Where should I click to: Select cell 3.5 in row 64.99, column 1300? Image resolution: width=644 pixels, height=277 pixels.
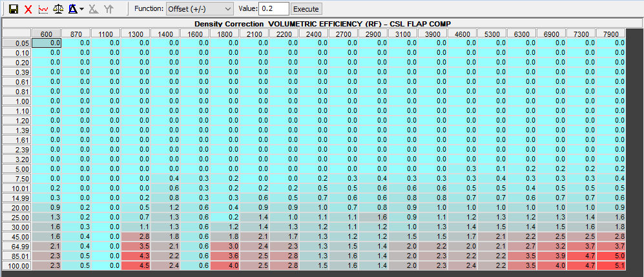click(136, 246)
